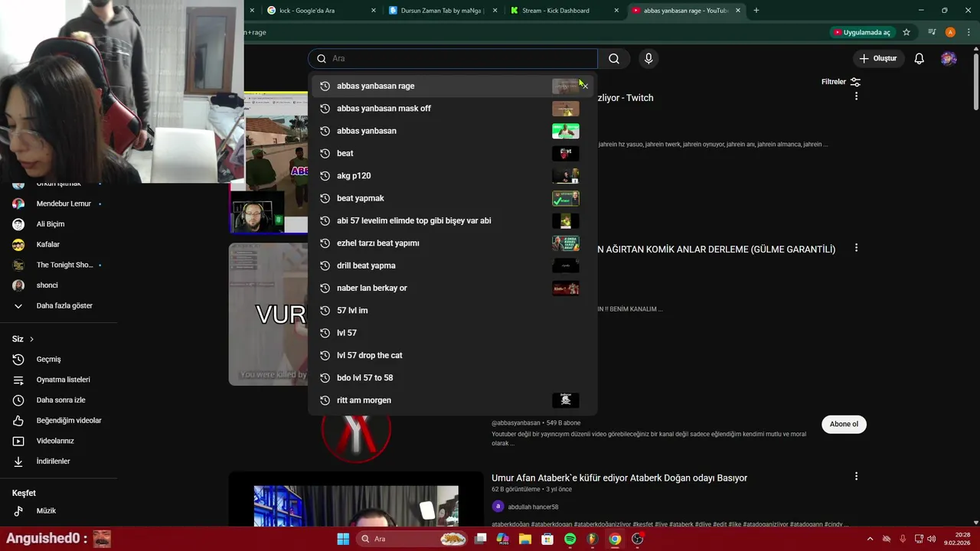Select suggestion 'abbas yanbasan'
The image size is (980, 551).
(x=452, y=131)
